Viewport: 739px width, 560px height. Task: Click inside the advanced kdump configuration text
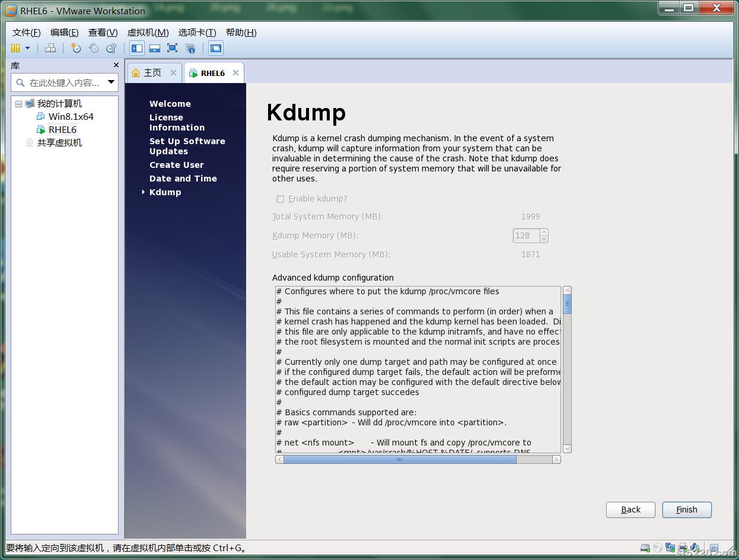[418, 370]
